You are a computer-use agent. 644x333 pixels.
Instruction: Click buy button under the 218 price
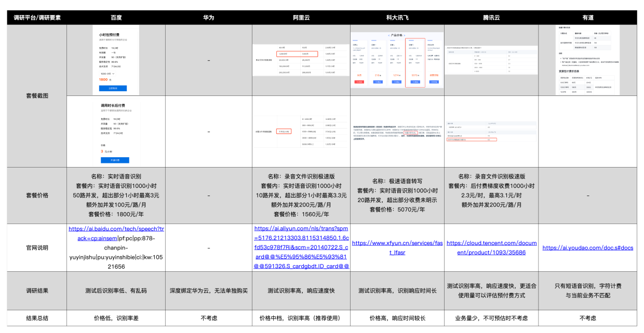click(378, 82)
